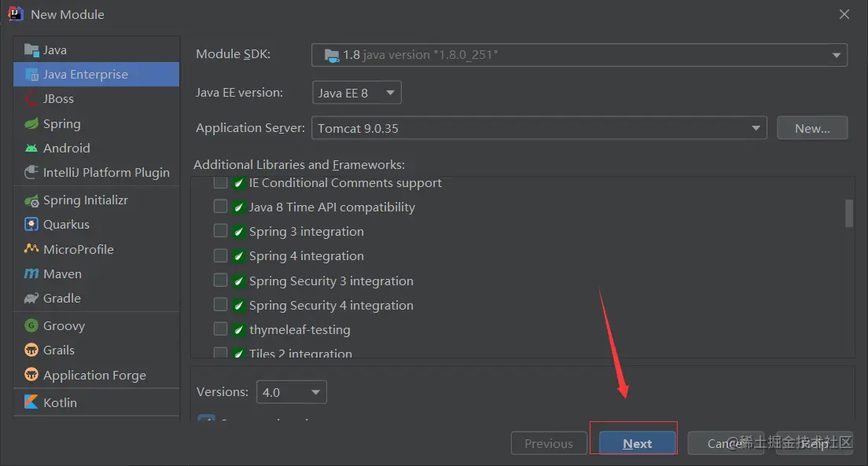The image size is (868, 466).
Task: Click the Application Forge icon
Action: tap(31, 375)
